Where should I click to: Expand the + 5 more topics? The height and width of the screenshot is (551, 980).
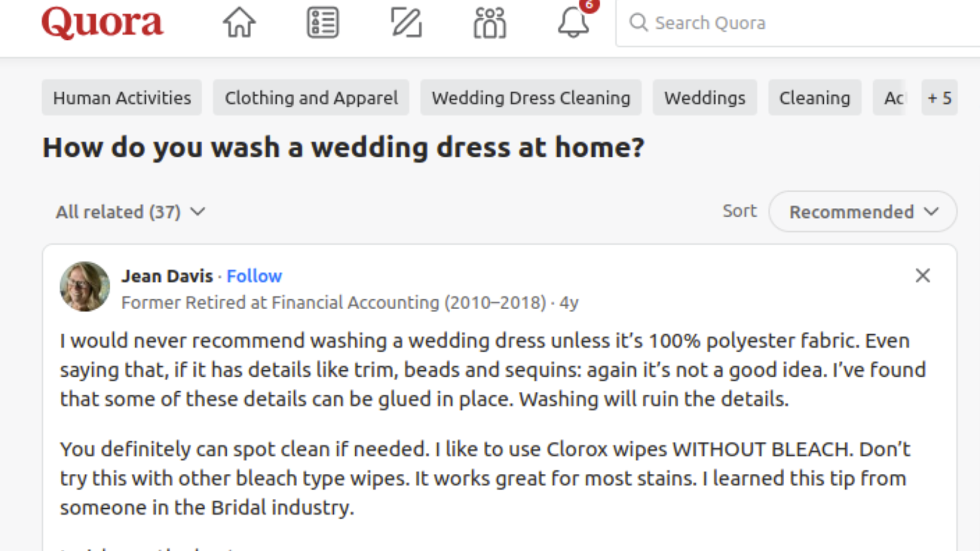[939, 98]
